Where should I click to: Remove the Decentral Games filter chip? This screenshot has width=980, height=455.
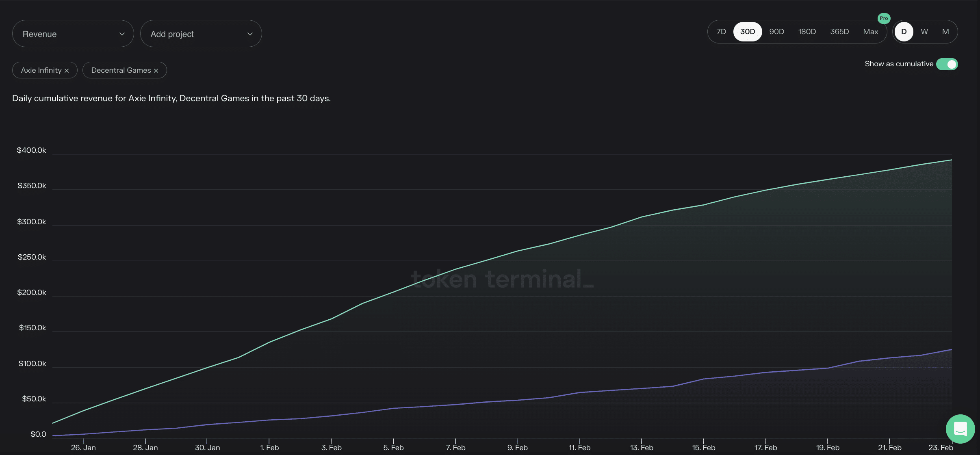(156, 70)
